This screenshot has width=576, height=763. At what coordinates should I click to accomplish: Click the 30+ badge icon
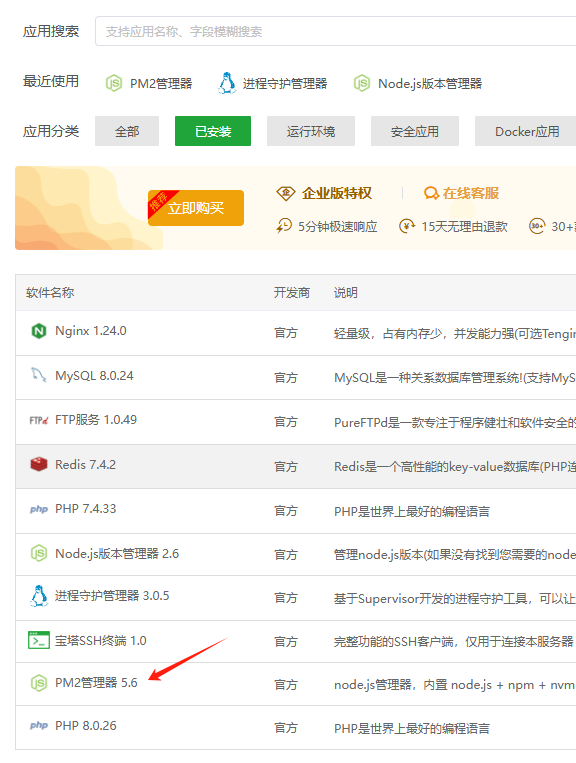pyautogui.click(x=537, y=226)
